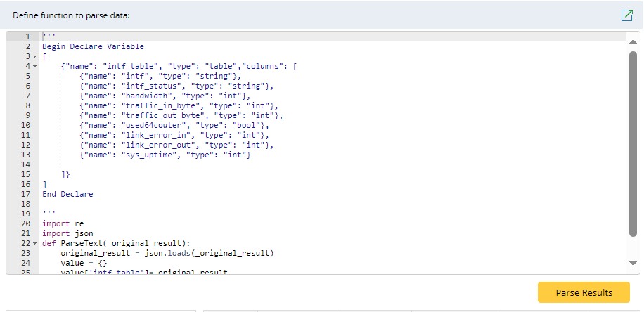Collapse the fold arrow on line 3

(x=34, y=56)
